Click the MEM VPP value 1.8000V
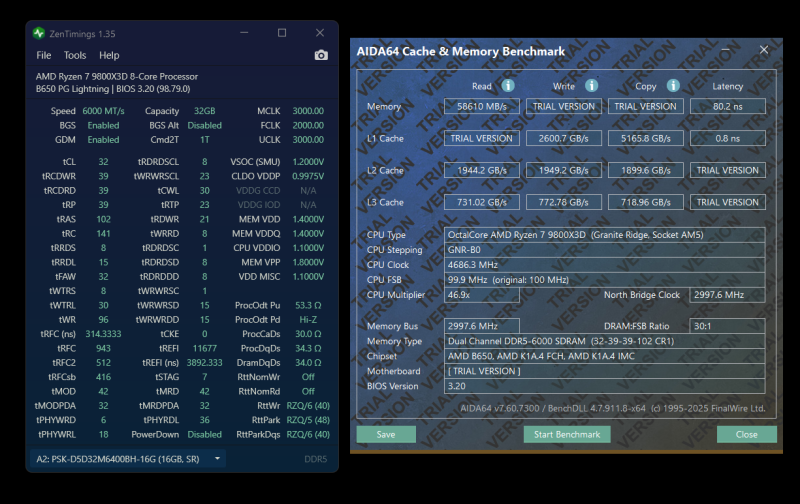Viewport: 800px width, 504px height. click(x=308, y=262)
